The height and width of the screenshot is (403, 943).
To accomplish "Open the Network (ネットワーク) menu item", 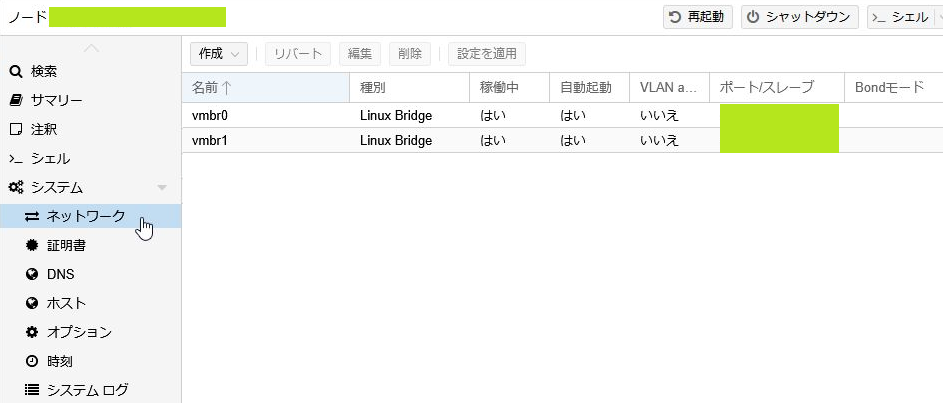I will coord(86,216).
